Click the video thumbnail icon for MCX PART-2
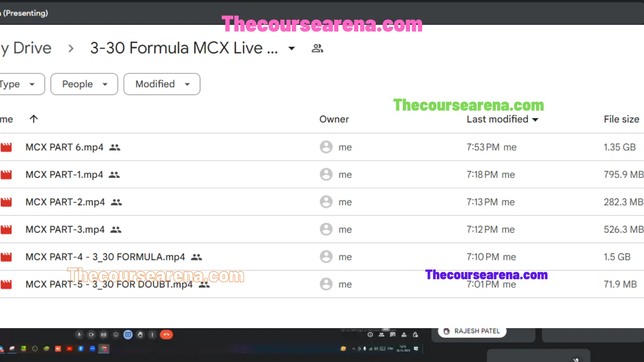Viewport: 644px width, 362px height. coord(7,202)
